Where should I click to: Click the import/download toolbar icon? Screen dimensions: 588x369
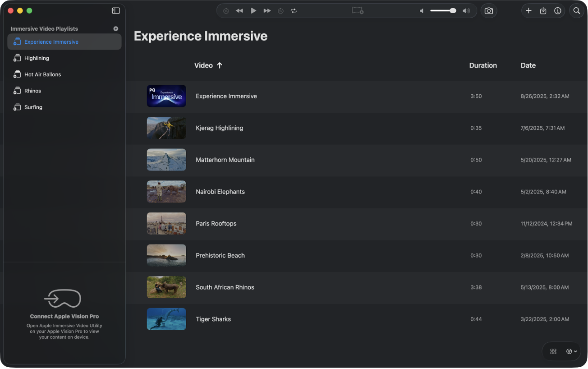click(x=543, y=10)
